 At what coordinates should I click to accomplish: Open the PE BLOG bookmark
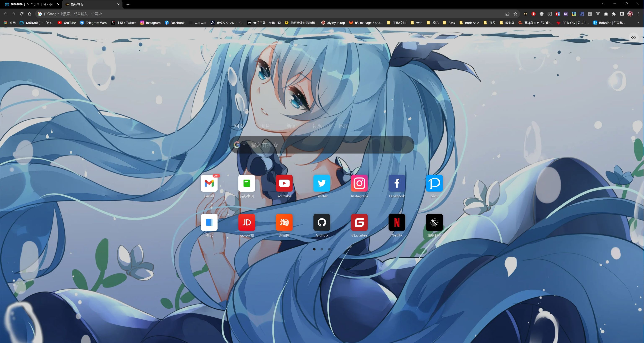tap(573, 23)
